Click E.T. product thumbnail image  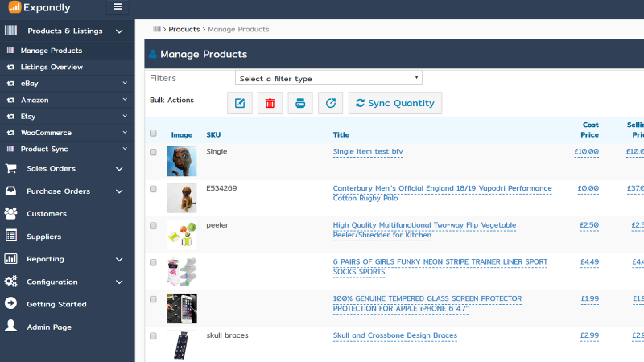182,162
